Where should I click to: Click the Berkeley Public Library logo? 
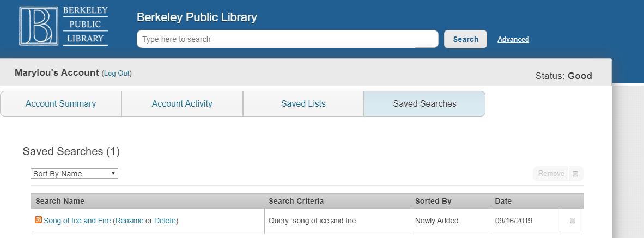64,26
